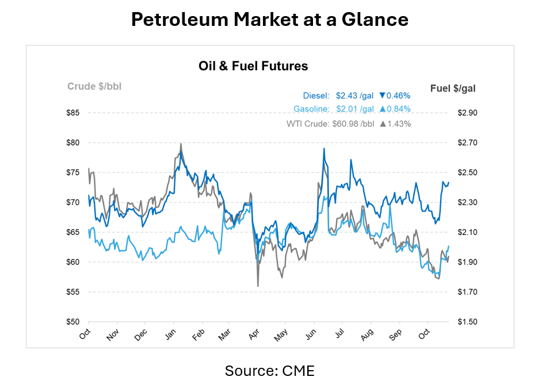The height and width of the screenshot is (392, 542).
Task: Click the Diesel down-triangle change indicator
Action: [382, 96]
